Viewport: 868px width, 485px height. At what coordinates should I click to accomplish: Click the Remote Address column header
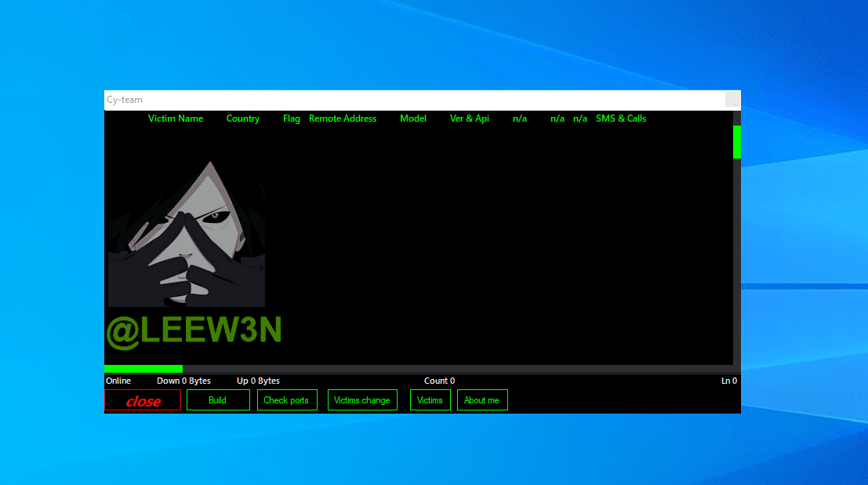[343, 119]
